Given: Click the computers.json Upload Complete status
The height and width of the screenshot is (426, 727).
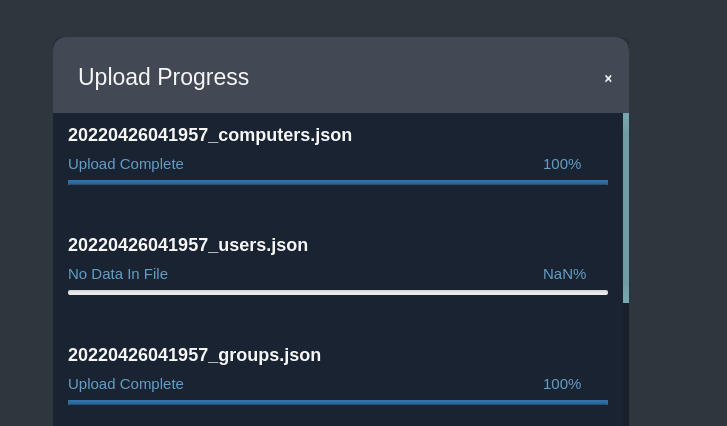Looking at the screenshot, I should (126, 164).
